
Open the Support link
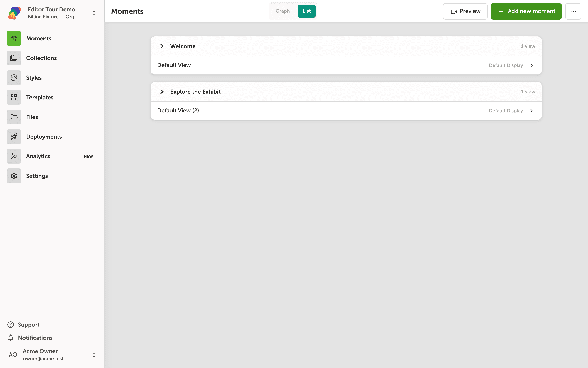pos(29,325)
